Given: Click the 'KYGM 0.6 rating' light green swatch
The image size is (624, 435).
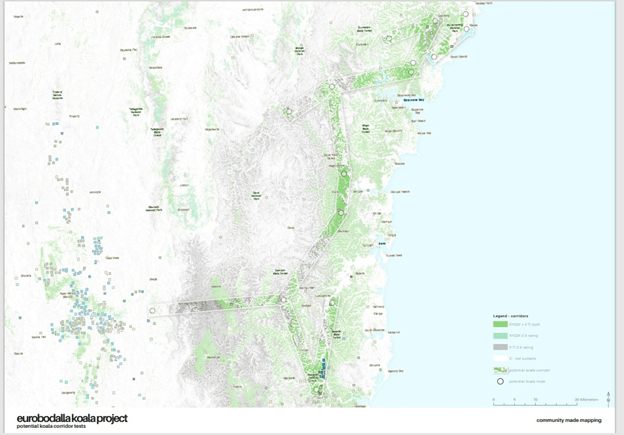Looking at the screenshot, I should pos(500,336).
